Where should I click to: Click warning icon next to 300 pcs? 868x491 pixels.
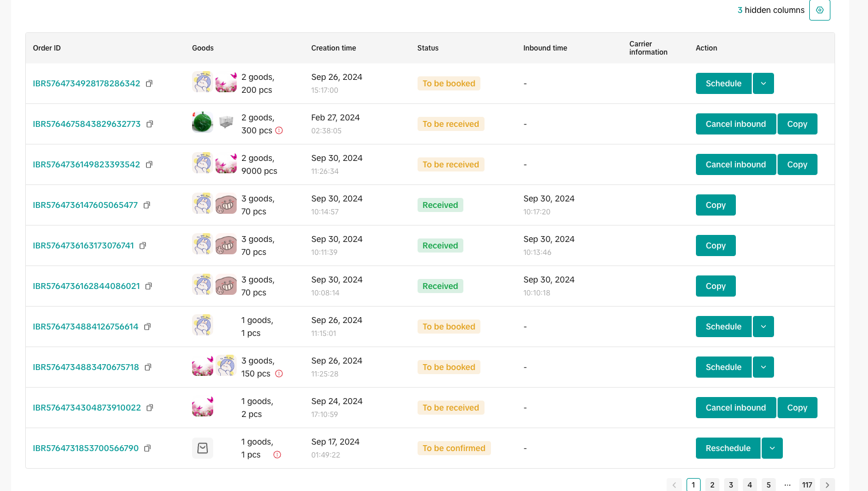tap(279, 130)
